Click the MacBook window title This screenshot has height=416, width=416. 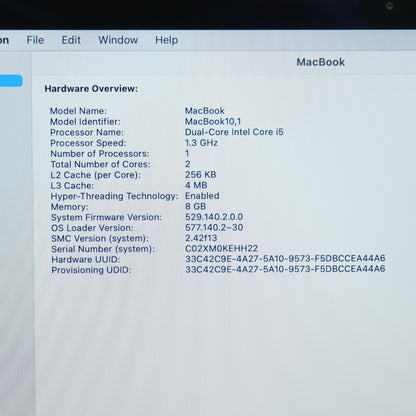click(x=321, y=62)
